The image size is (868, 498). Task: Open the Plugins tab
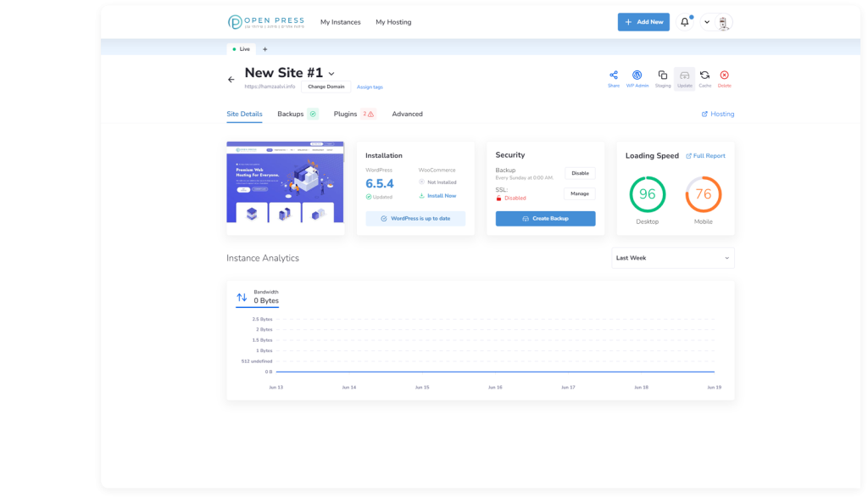(345, 114)
